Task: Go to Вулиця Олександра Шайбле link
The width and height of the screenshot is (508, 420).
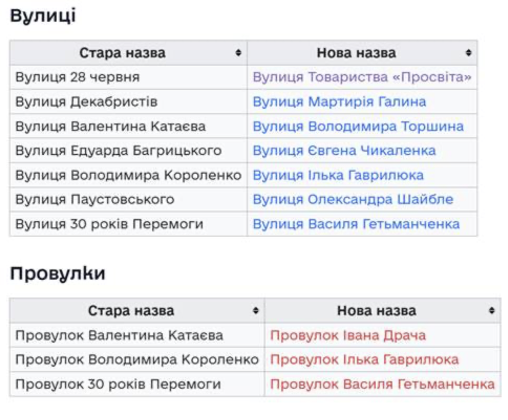Action: [x=353, y=199]
